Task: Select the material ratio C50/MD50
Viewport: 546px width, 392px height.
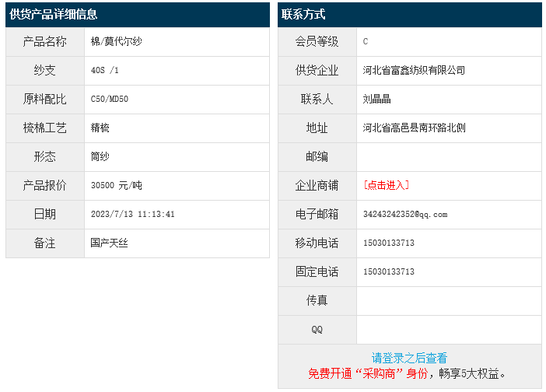Action: click(110, 100)
